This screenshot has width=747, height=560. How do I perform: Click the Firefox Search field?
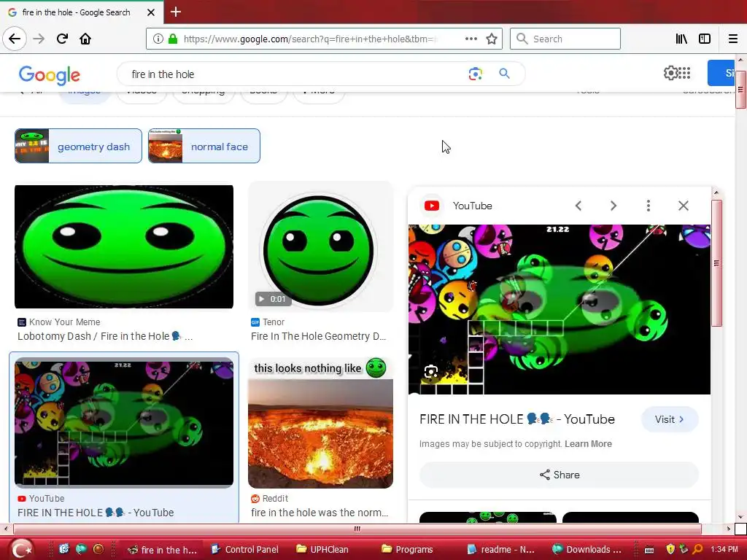(x=565, y=39)
